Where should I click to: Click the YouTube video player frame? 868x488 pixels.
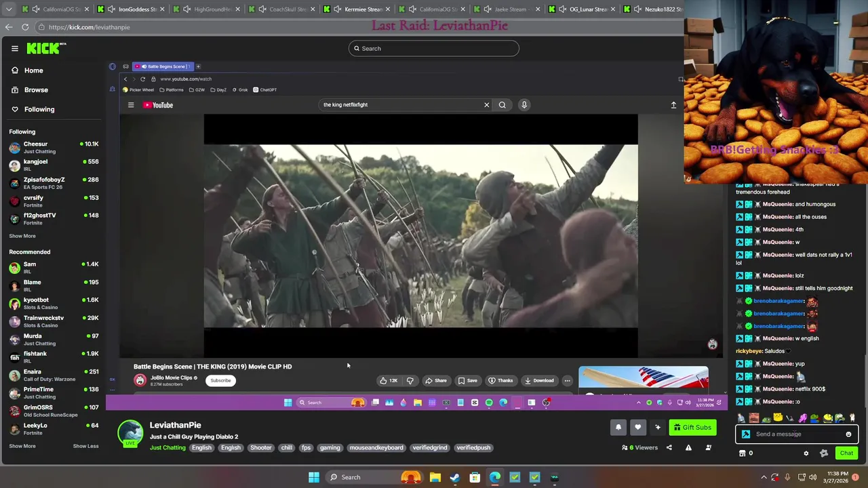click(x=420, y=235)
